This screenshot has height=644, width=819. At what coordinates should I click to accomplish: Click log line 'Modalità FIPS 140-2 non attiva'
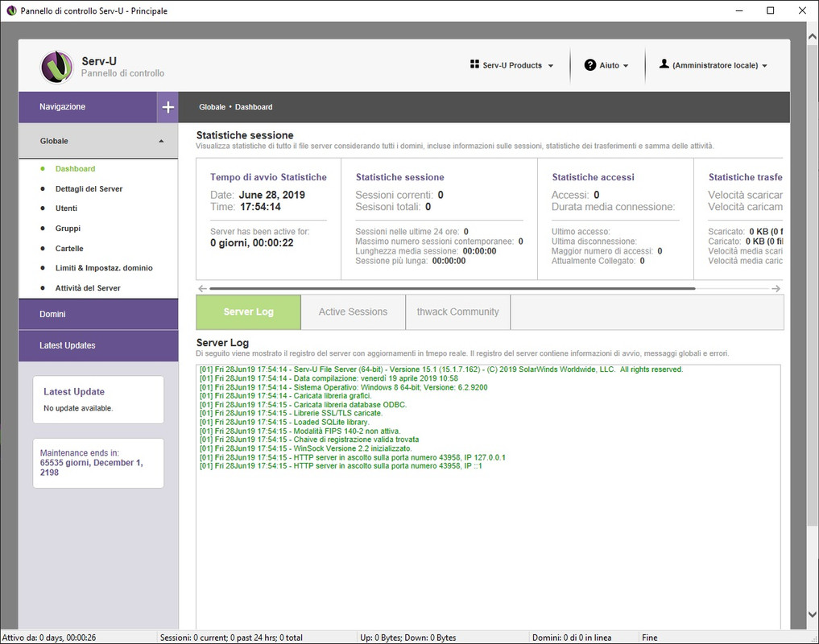point(300,431)
